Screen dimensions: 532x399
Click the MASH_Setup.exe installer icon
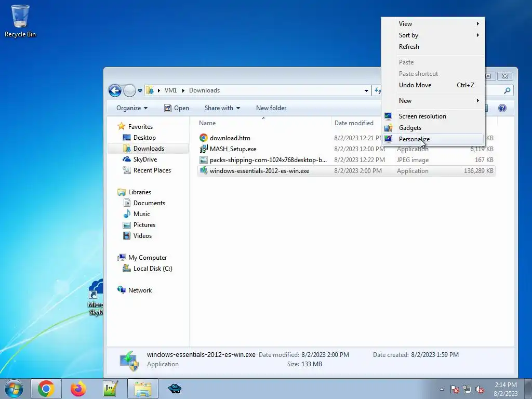[x=203, y=149]
